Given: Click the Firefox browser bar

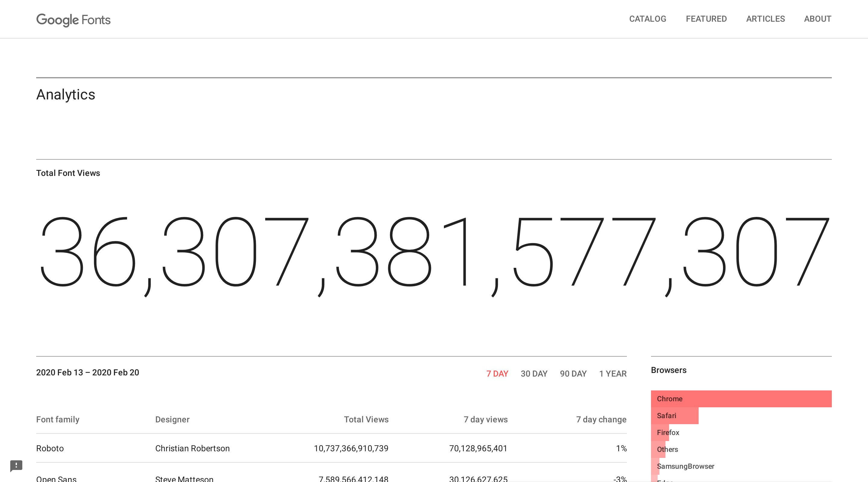Looking at the screenshot, I should point(660,433).
